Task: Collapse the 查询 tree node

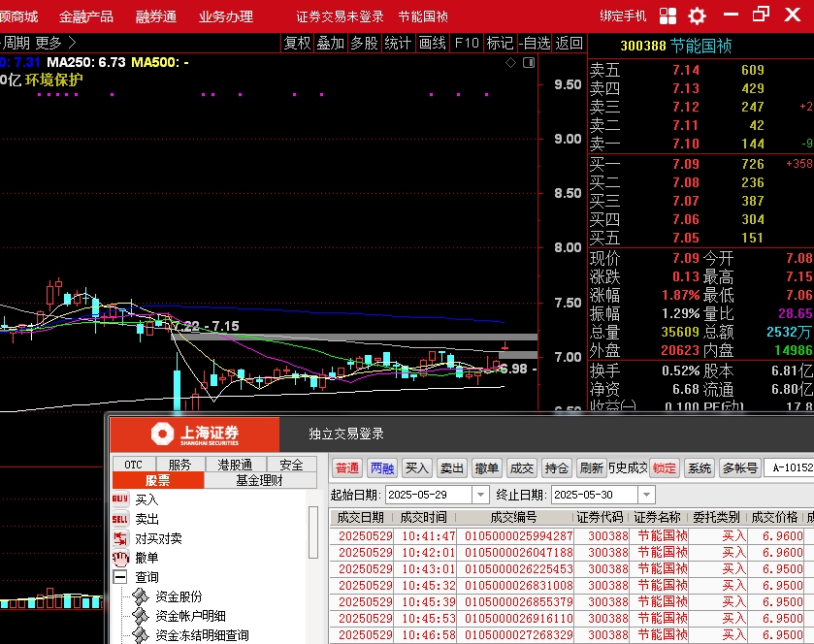Action: coord(120,576)
